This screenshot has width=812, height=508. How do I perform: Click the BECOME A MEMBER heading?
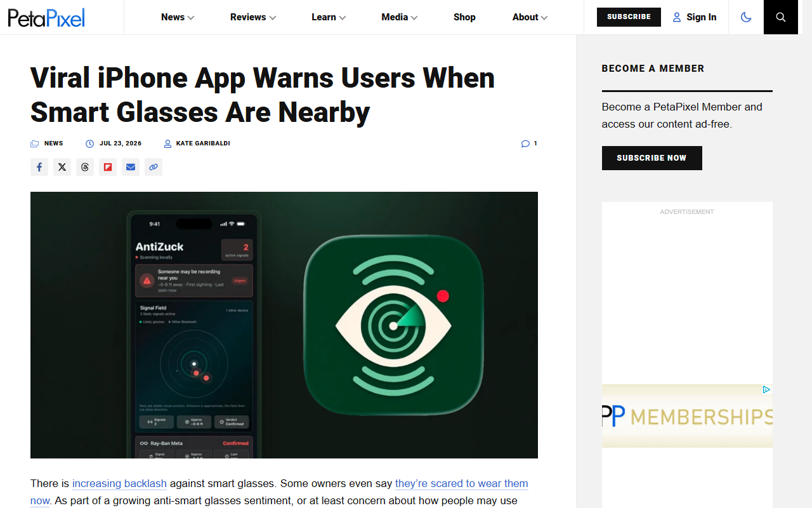click(x=653, y=69)
